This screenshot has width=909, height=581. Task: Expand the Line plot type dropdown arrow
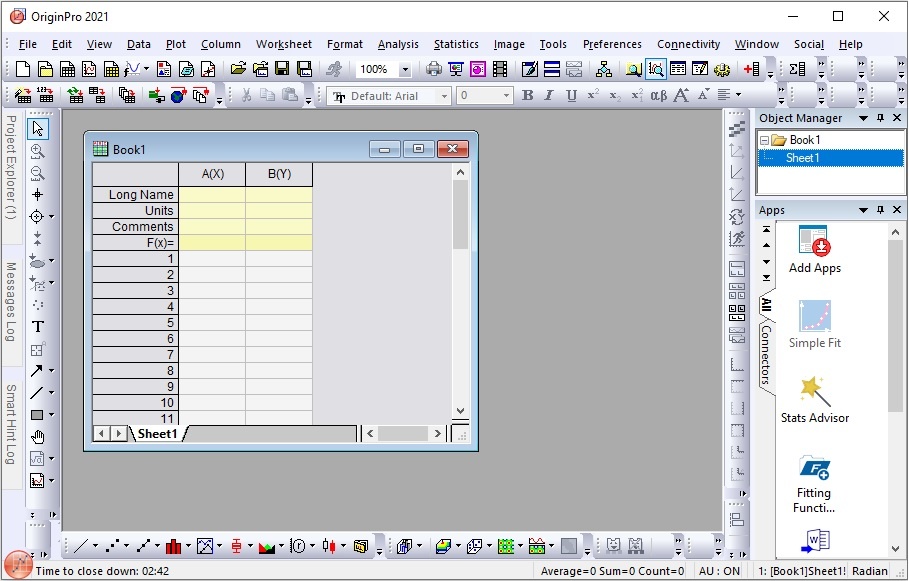point(96,546)
